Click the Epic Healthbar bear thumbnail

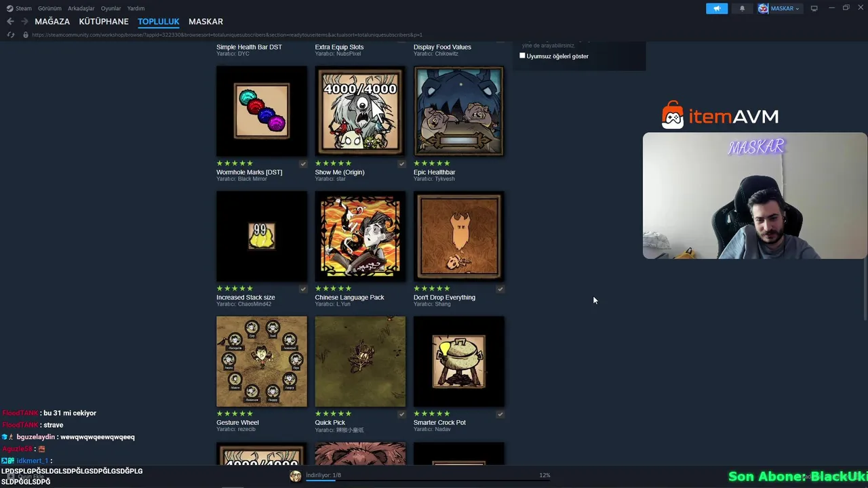point(459,111)
